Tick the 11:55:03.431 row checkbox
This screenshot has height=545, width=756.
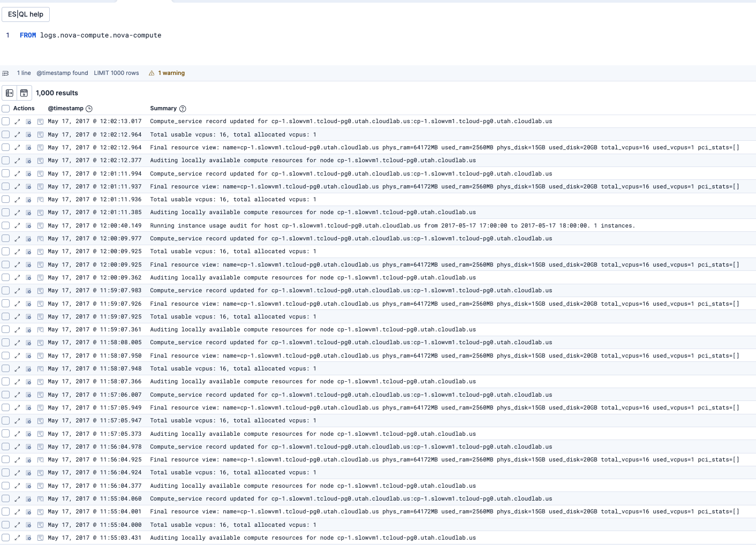(6, 538)
